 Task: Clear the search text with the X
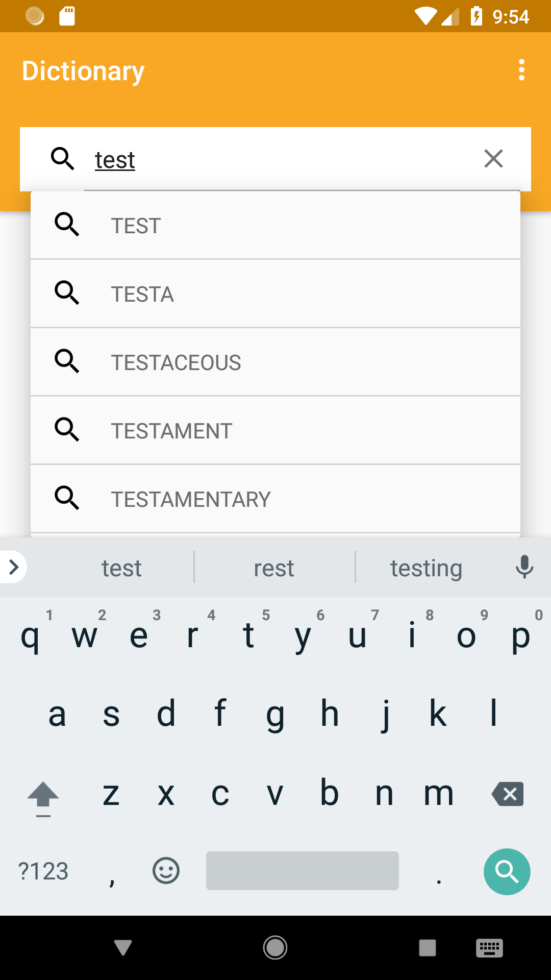coord(493,159)
